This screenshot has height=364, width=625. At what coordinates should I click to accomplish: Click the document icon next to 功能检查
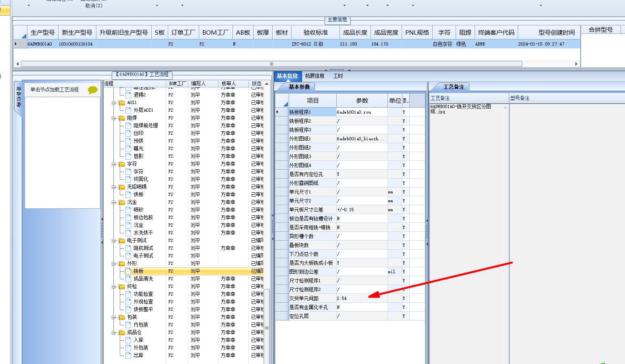(x=128, y=294)
